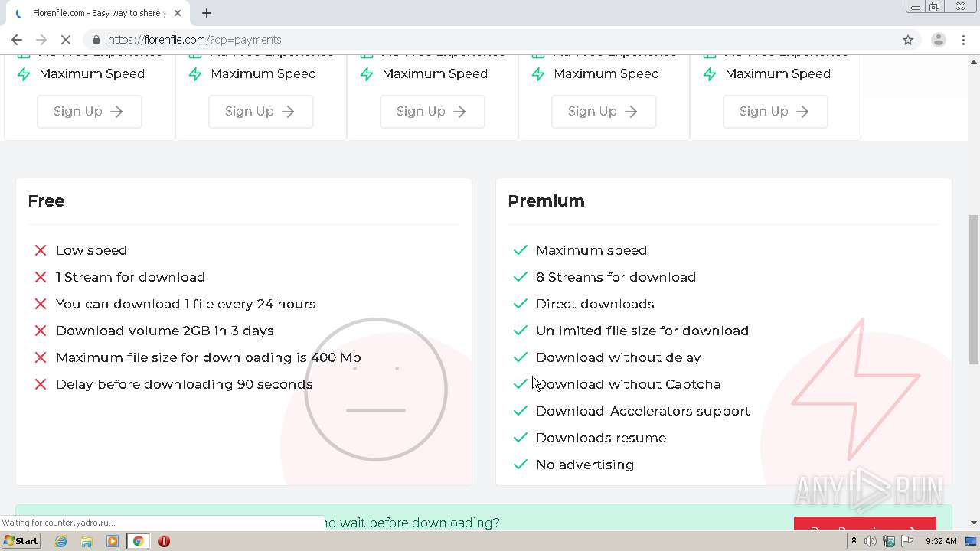Image resolution: width=980 pixels, height=551 pixels.
Task: Click the checkmark beside Direct downloads
Action: pos(521,304)
